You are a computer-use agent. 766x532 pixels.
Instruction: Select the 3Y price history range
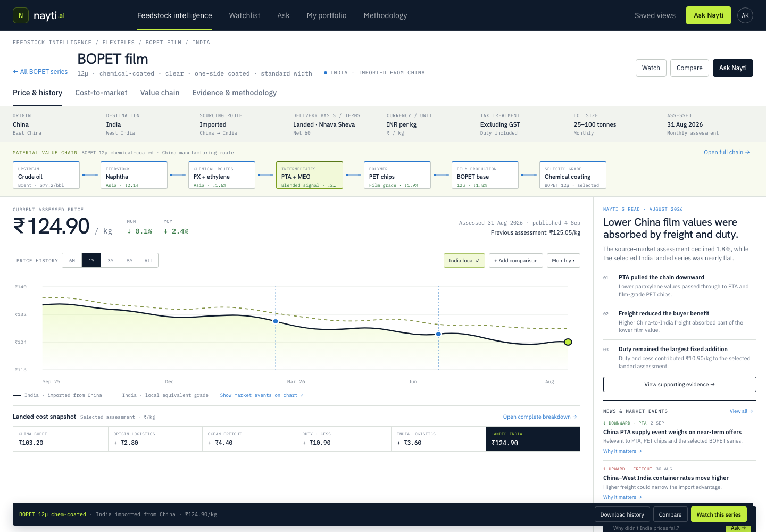[111, 261]
